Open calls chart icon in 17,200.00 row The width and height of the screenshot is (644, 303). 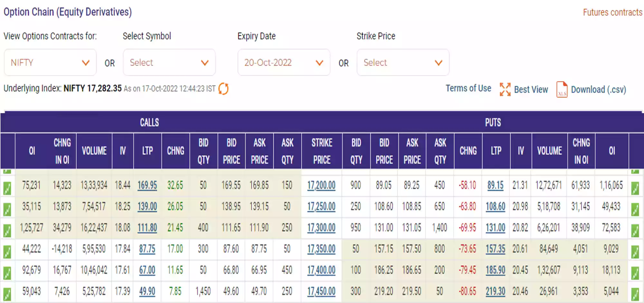7,188
